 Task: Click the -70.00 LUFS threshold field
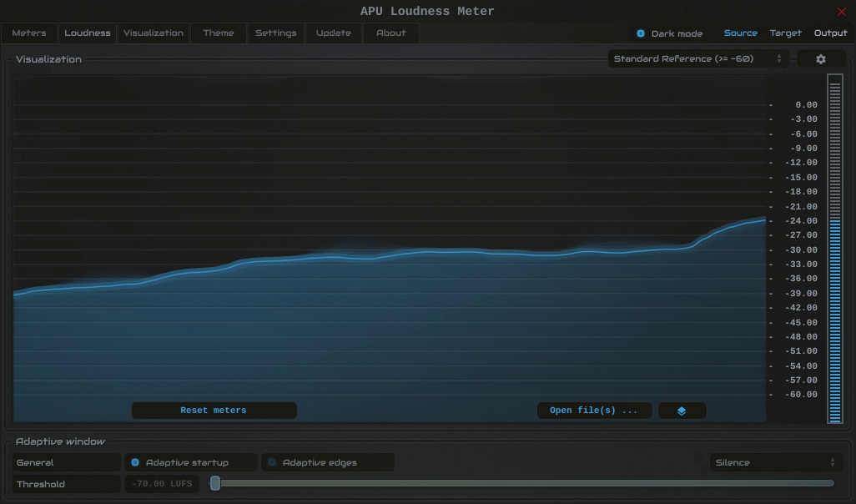pyautogui.click(x=162, y=484)
